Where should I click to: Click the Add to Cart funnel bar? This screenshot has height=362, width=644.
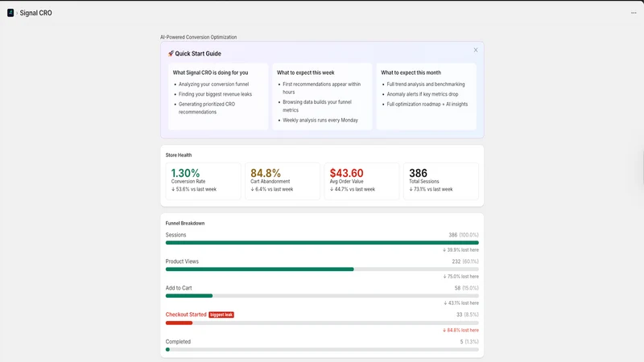pyautogui.click(x=322, y=296)
